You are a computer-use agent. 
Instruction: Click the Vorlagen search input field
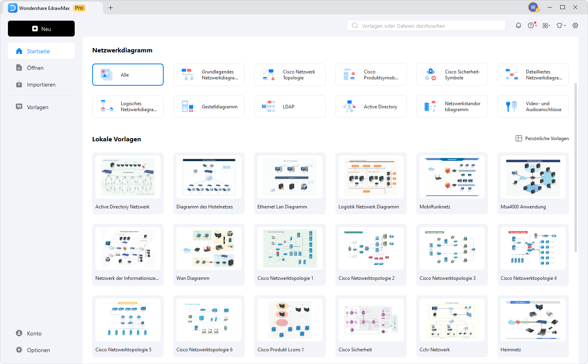click(426, 26)
